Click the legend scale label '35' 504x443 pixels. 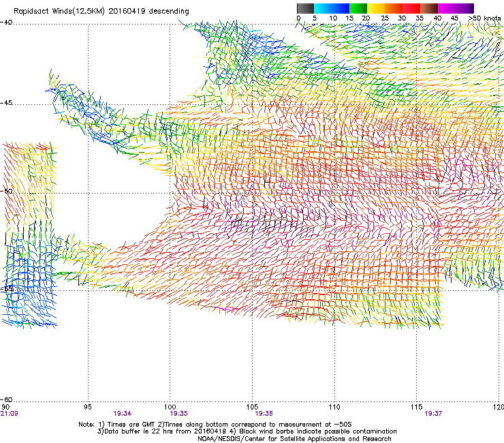420,18
